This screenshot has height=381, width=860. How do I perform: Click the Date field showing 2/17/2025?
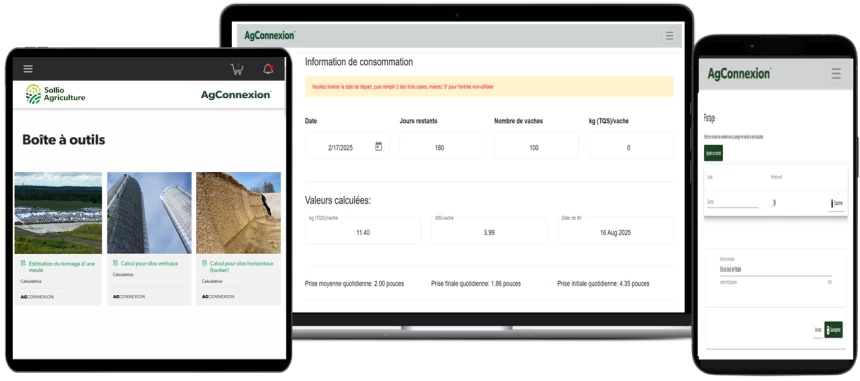[347, 146]
